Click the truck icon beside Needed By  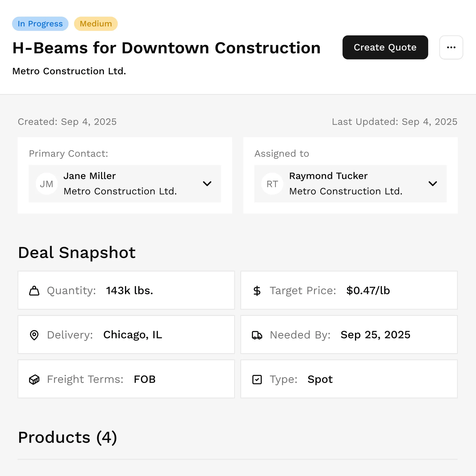tap(257, 335)
